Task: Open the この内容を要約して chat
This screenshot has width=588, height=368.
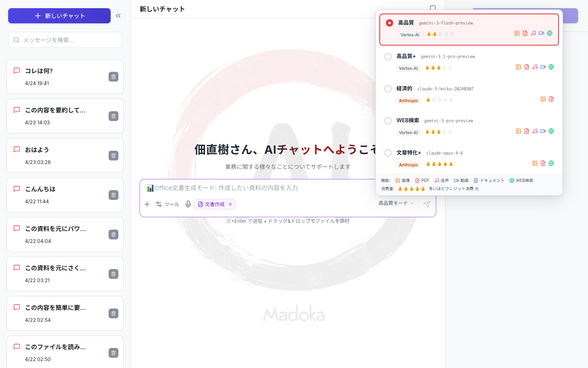Action: [65, 116]
